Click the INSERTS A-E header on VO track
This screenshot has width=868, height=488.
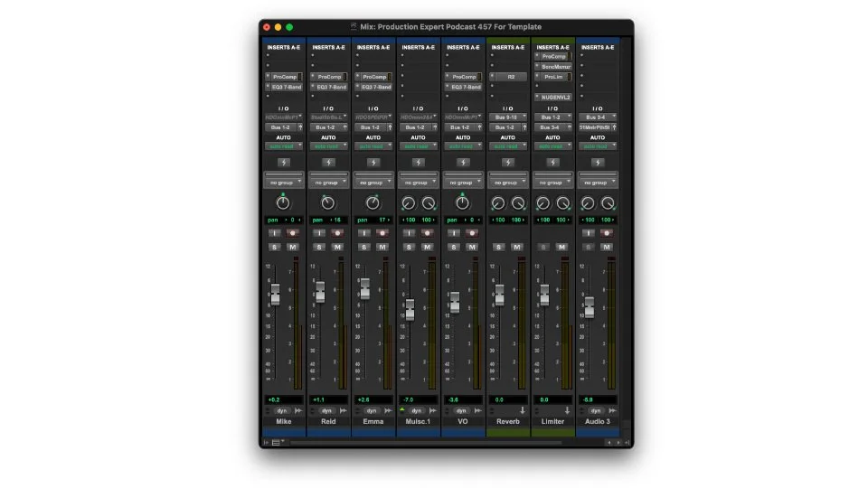tap(463, 48)
